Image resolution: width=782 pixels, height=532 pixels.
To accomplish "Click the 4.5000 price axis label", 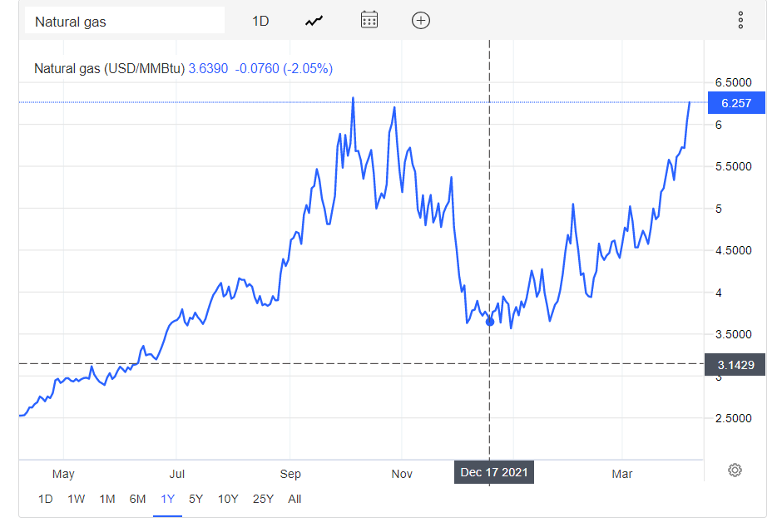I will coord(733,250).
